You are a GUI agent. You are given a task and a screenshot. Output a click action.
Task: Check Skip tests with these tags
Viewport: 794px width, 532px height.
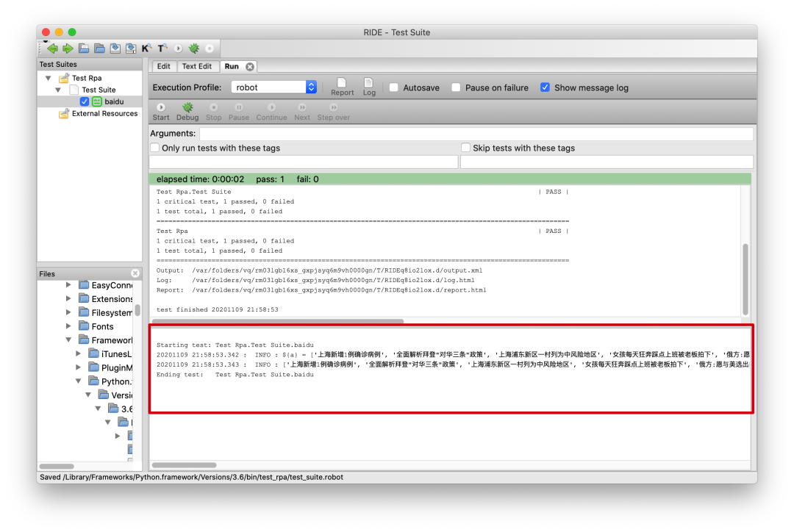[466, 148]
